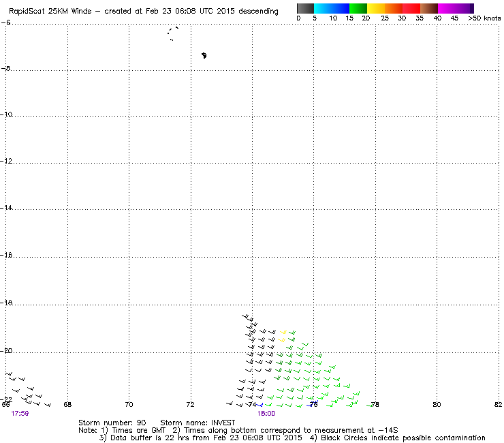This screenshot has height=443, width=504.
Task: Pick the magenta 40-45 knots legend segment
Action: pyautogui.click(x=447, y=8)
